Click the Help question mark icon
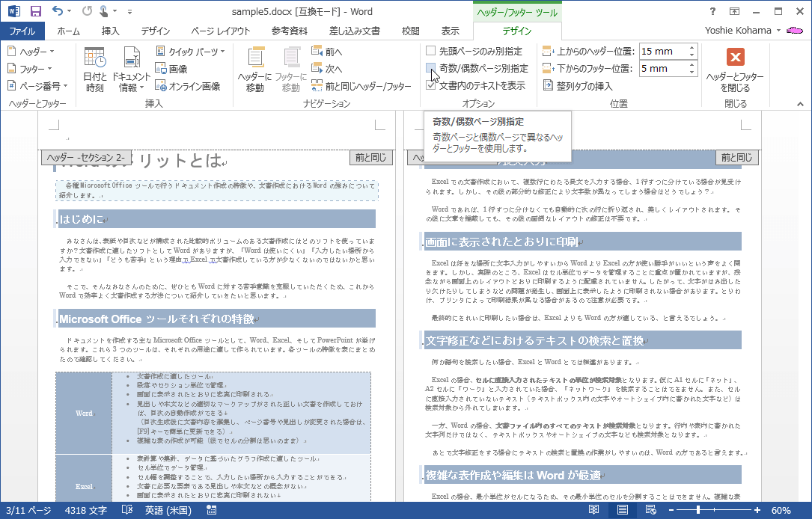This screenshot has width=812, height=519. tap(712, 11)
